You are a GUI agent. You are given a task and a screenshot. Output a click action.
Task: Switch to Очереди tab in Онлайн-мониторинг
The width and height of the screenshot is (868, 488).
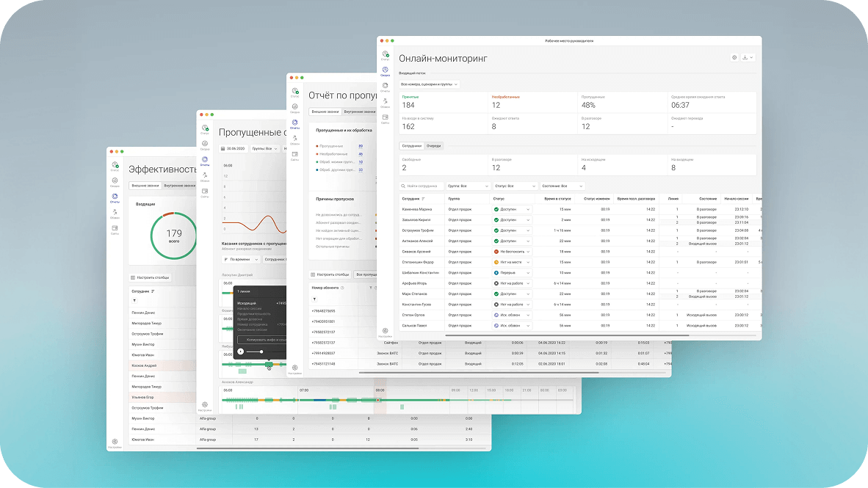click(x=433, y=146)
